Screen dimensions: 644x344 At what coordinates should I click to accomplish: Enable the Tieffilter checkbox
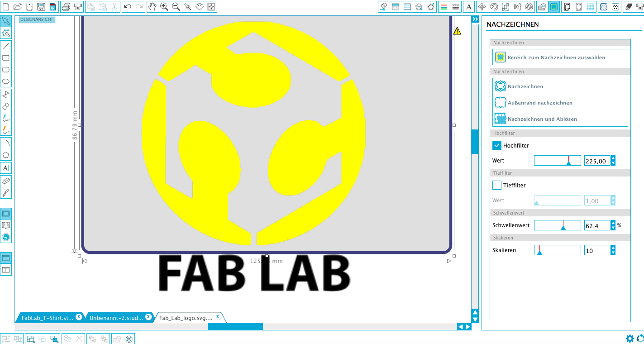[x=497, y=185]
